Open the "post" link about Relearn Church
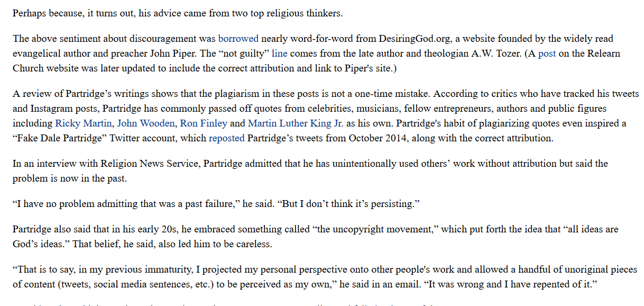644x306 pixels. click(x=547, y=54)
